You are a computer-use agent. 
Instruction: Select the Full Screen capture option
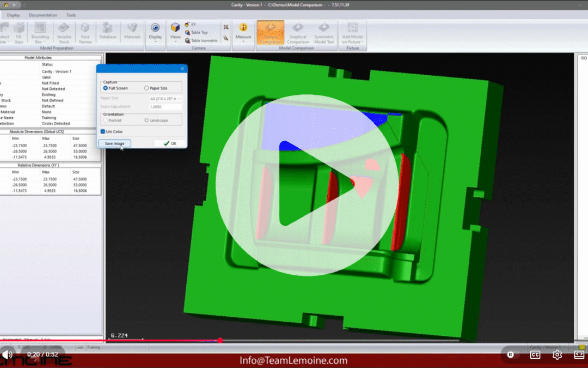point(106,88)
